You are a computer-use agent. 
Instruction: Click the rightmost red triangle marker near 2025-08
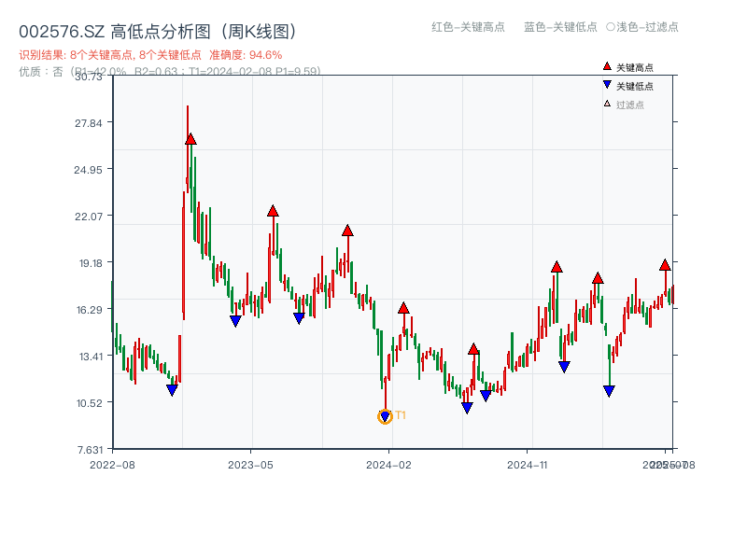pos(665,265)
